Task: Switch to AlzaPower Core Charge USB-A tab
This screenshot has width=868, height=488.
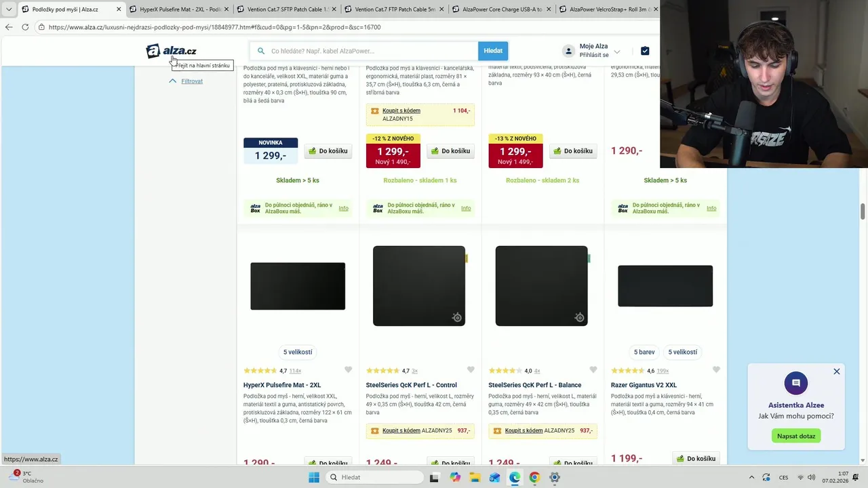Action: [502, 9]
